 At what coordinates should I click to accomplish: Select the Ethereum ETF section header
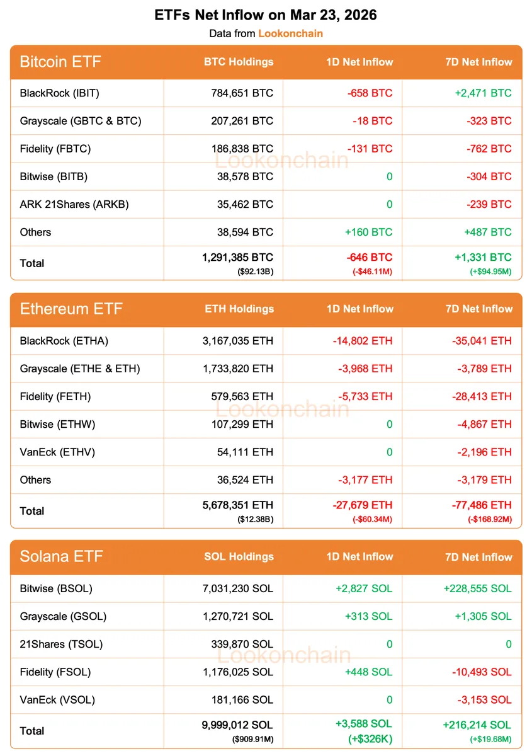(71, 309)
